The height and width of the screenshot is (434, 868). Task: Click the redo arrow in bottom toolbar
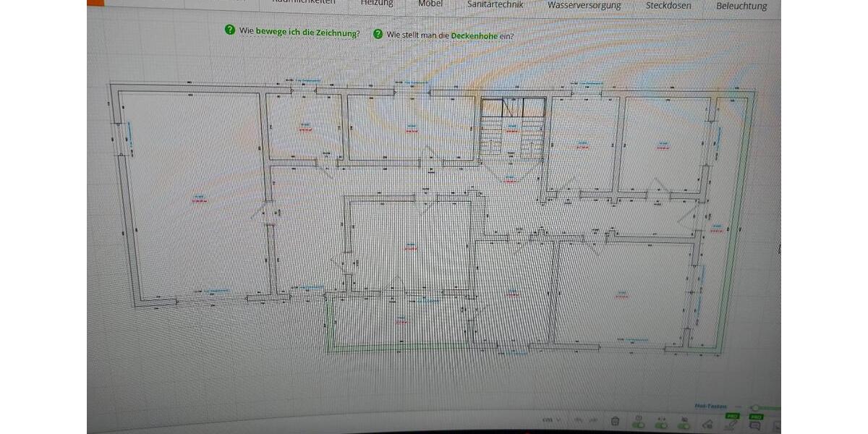coord(594,420)
